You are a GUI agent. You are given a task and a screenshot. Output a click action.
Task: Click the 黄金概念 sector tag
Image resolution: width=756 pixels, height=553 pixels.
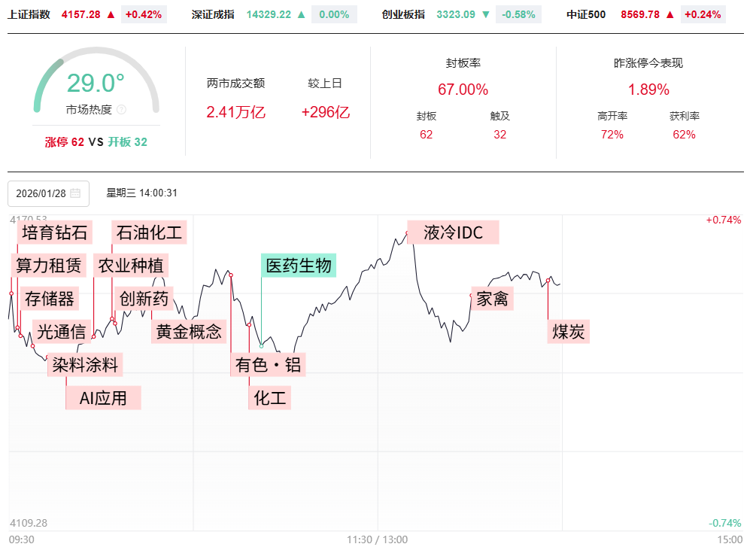(190, 331)
